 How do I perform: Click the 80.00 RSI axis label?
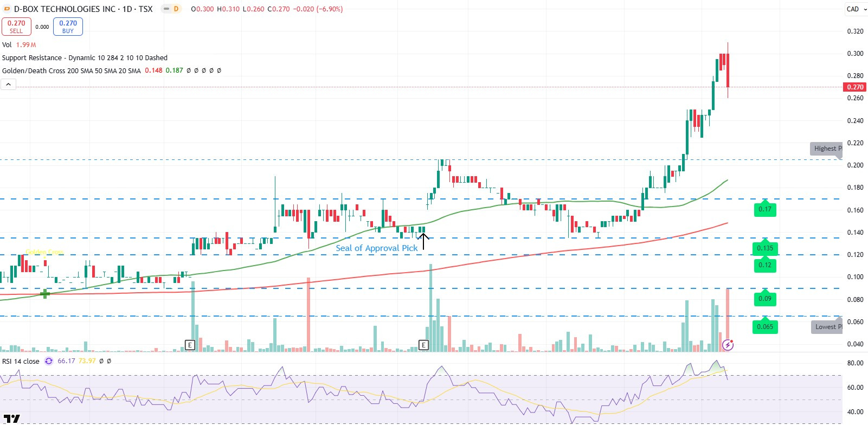point(855,363)
